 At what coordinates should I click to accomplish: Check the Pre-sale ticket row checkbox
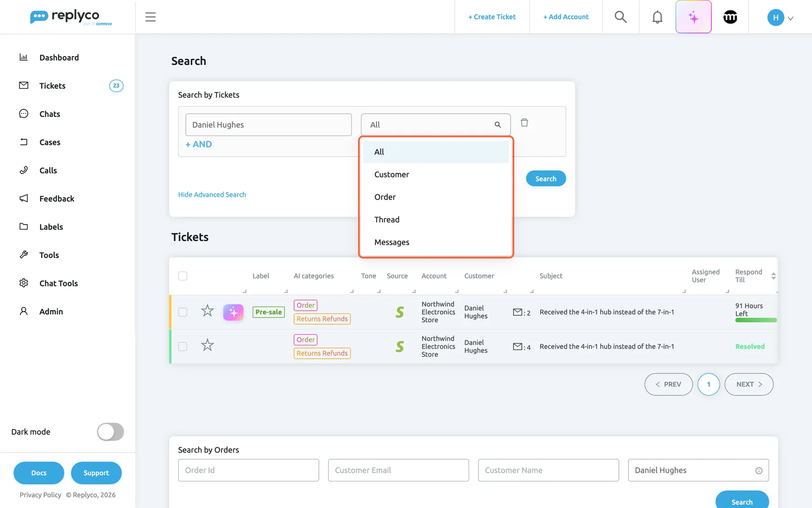click(x=183, y=312)
